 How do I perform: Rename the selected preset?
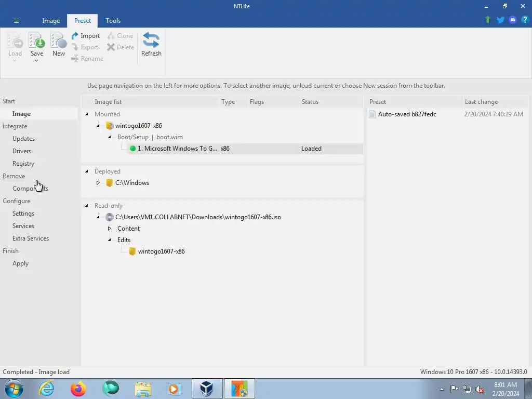[x=87, y=59]
